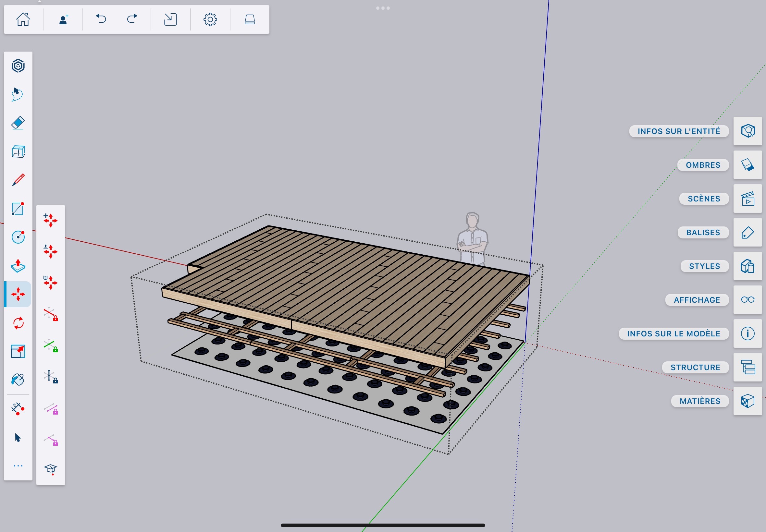
Task: Lock movement to the green axis
Action: click(x=51, y=345)
